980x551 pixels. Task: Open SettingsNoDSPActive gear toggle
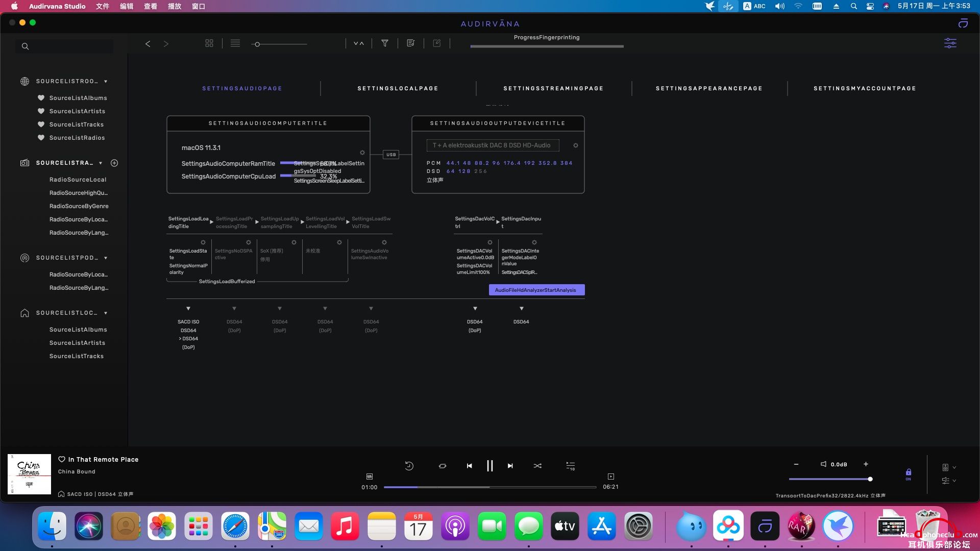click(x=249, y=242)
